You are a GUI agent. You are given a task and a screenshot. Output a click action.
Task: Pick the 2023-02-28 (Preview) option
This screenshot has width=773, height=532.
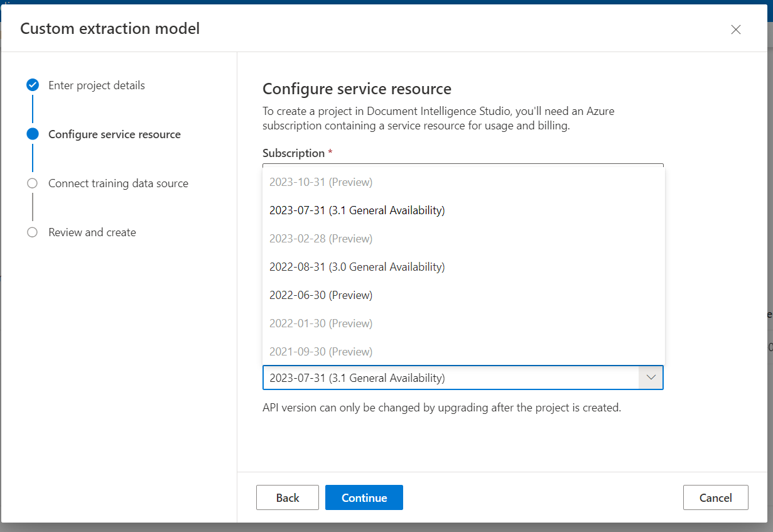(321, 239)
